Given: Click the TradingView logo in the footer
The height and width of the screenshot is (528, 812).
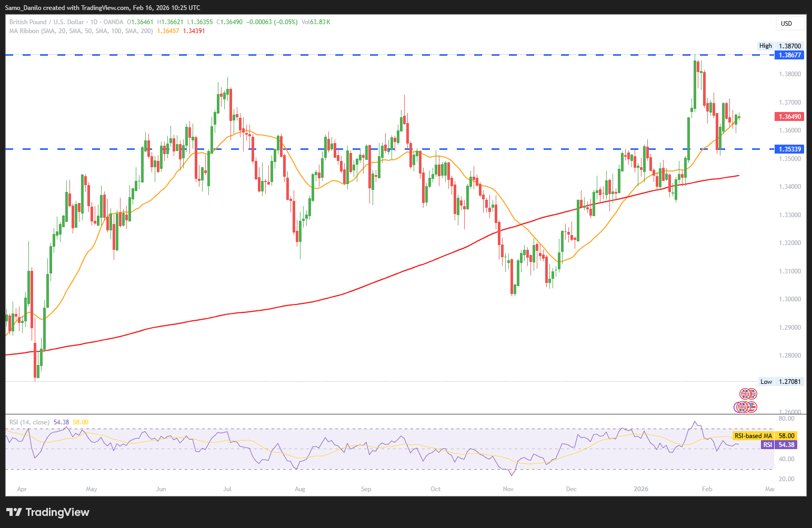Looking at the screenshot, I should (48, 512).
